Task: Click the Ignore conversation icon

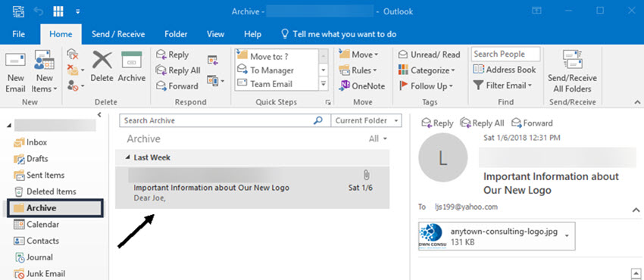Action: tap(73, 54)
